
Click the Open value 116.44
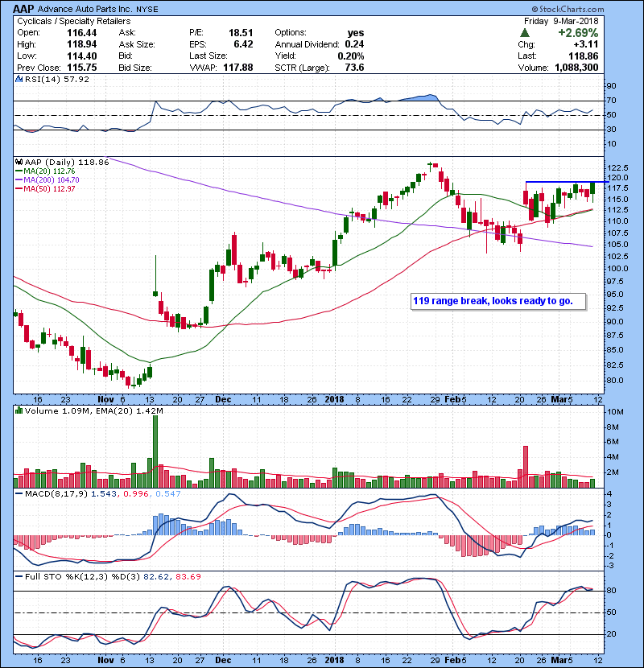pyautogui.click(x=82, y=33)
